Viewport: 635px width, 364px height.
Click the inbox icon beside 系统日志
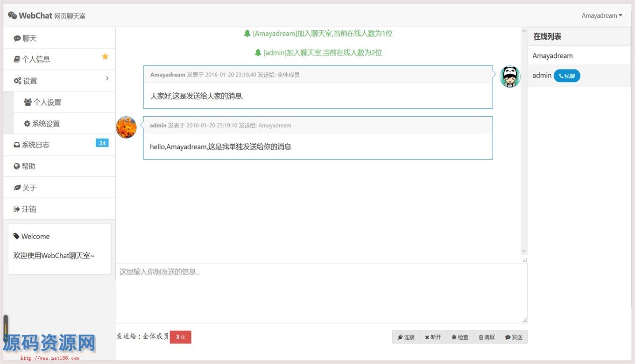(x=17, y=145)
